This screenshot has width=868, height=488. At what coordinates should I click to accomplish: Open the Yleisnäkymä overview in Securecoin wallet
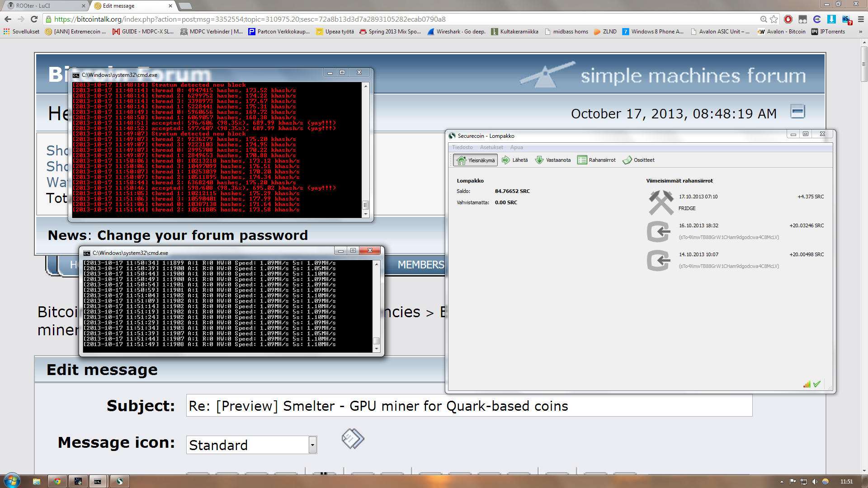(x=476, y=160)
